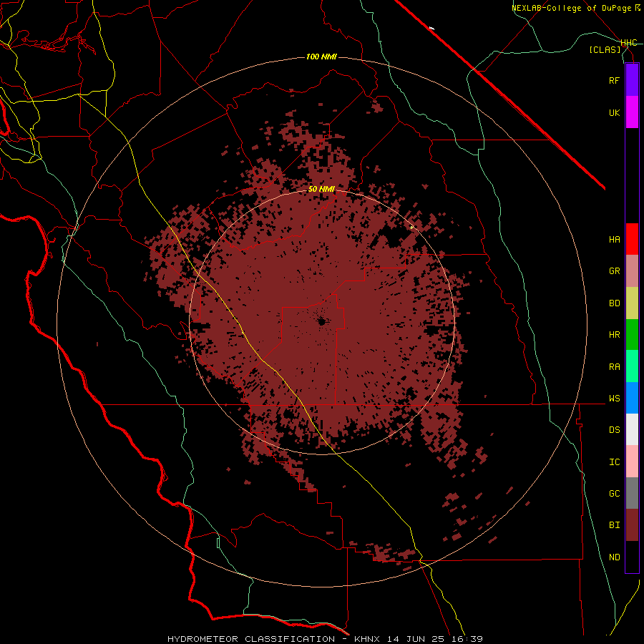Click the DS legend label
The height and width of the screenshot is (644, 644).
[614, 430]
